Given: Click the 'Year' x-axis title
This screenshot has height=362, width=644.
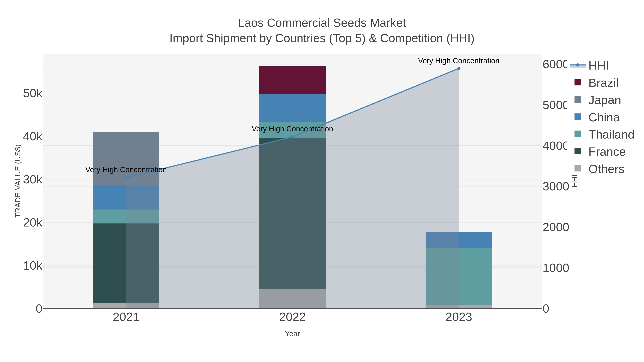Looking at the screenshot, I should [x=292, y=334].
